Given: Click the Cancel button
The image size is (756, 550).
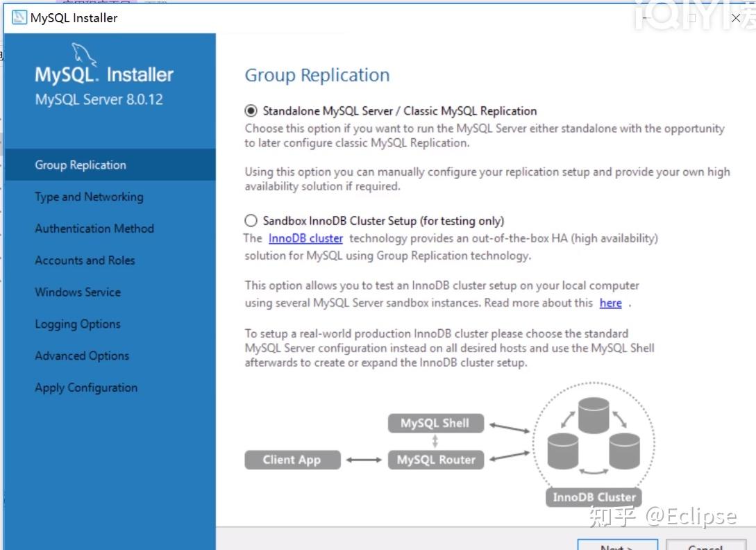Looking at the screenshot, I should click(706, 545).
